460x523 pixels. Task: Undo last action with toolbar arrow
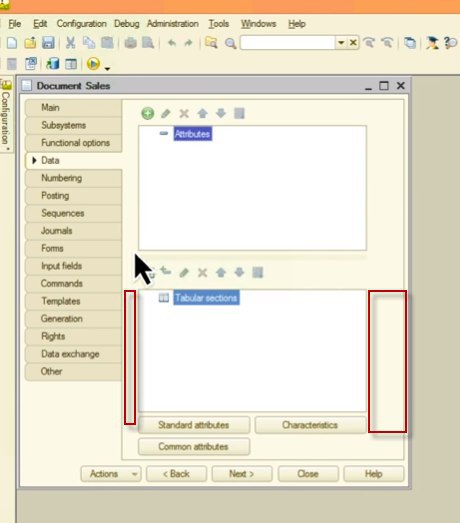pos(171,43)
